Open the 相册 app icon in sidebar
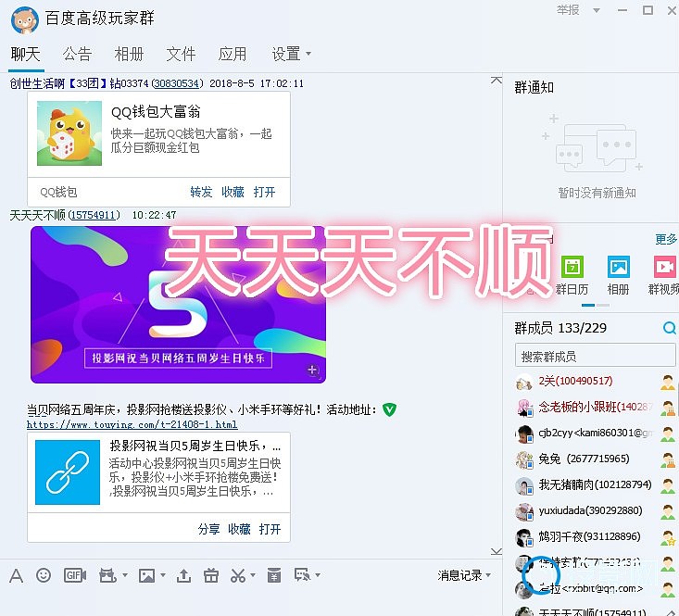679x616 pixels. tap(619, 266)
